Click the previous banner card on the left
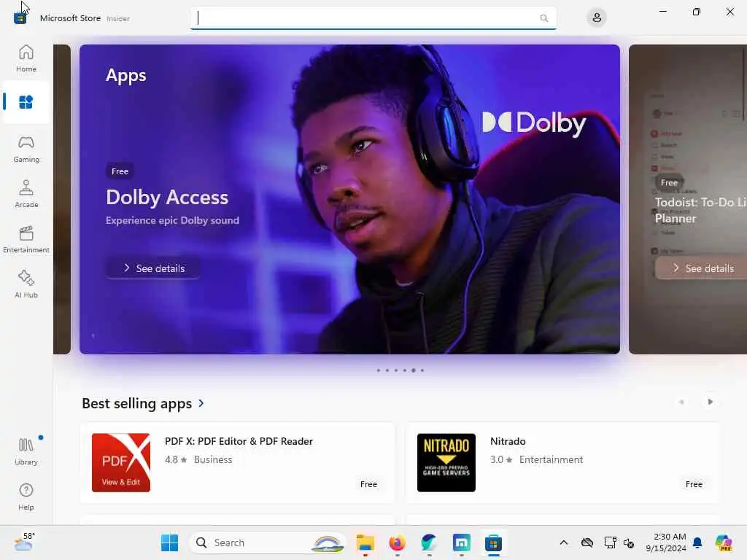The image size is (747, 560). [x=62, y=199]
